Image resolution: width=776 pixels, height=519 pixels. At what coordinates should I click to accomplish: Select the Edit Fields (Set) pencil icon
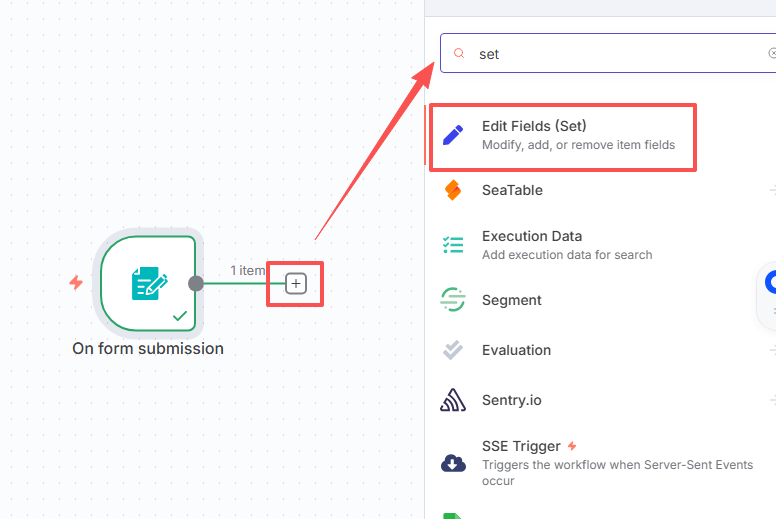(x=453, y=135)
